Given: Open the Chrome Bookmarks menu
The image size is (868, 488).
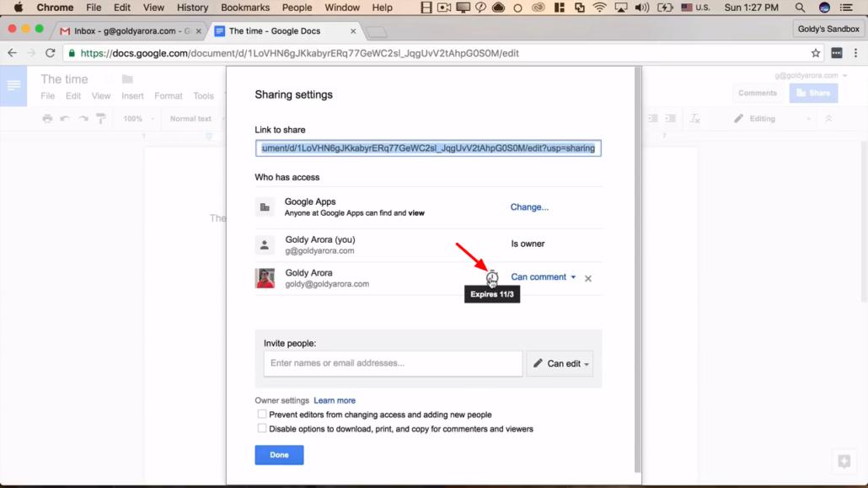Looking at the screenshot, I should 245,8.
